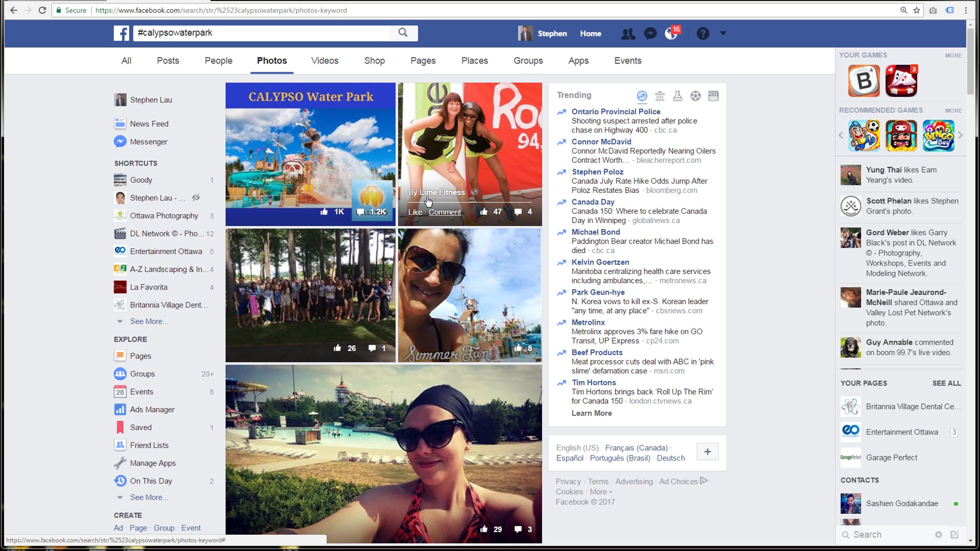The image size is (980, 551).
Task: Open Chrome three-dot menu
Action: pos(966,10)
